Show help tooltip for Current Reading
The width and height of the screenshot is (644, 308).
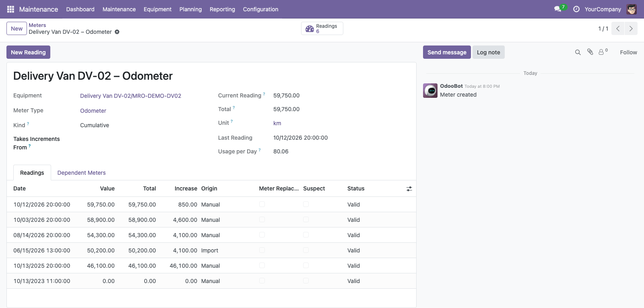coord(264,94)
